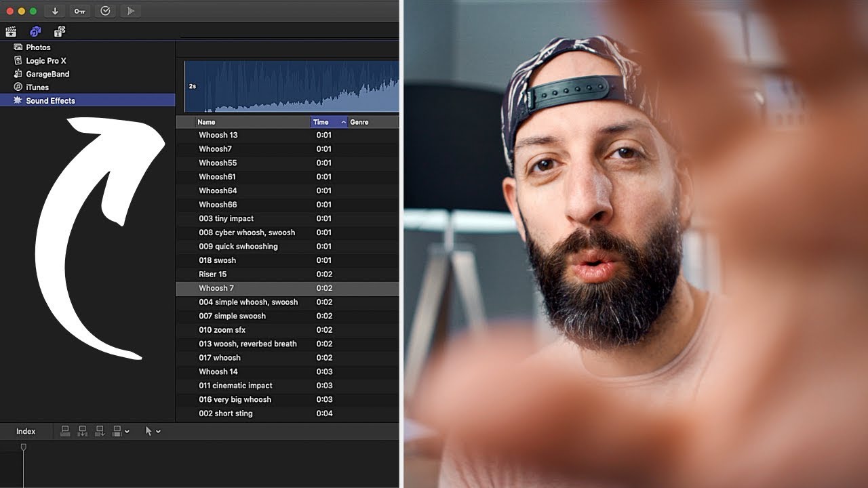Image resolution: width=868 pixels, height=488 pixels.
Task: Select the Whoosh61 row
Action: [288, 177]
